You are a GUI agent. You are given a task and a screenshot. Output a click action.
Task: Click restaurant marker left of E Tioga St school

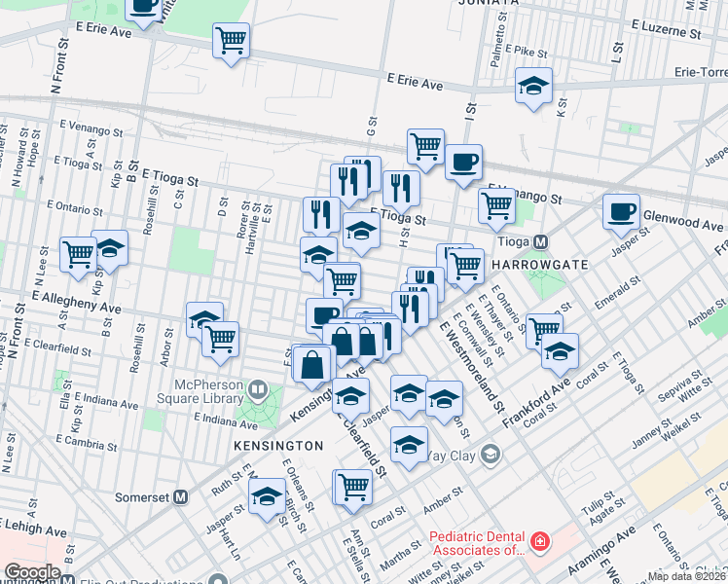[x=322, y=219]
